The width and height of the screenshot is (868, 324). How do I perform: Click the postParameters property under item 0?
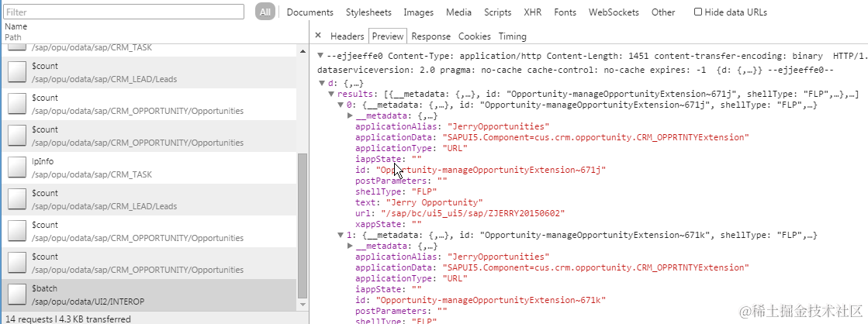(x=401, y=181)
